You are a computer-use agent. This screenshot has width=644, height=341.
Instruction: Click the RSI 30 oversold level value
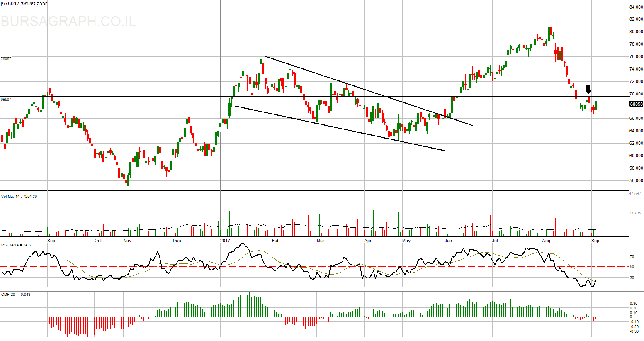tap(633, 278)
